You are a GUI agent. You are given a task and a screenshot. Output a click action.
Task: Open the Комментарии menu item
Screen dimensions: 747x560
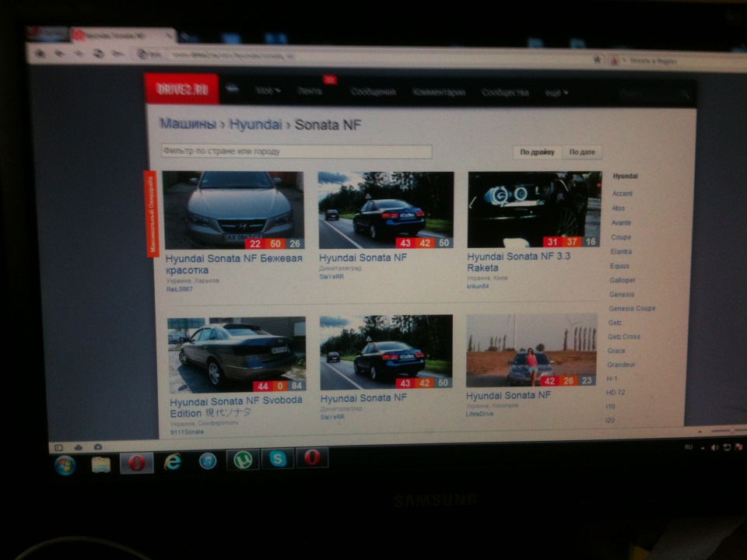(x=439, y=93)
